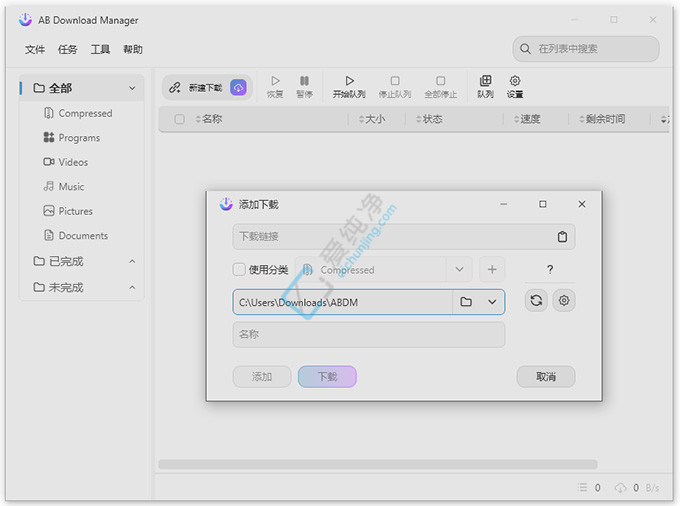Open the 任务 menu

coord(68,49)
